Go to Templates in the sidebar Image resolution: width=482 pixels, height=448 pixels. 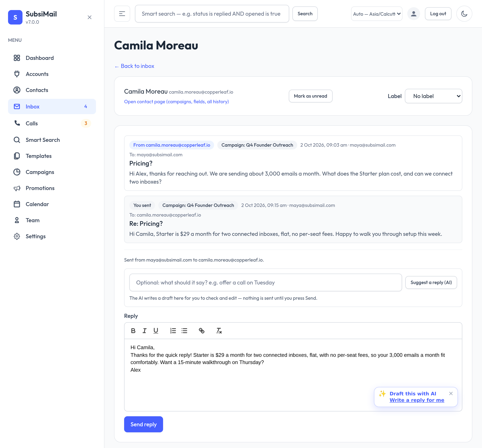[x=52, y=156]
